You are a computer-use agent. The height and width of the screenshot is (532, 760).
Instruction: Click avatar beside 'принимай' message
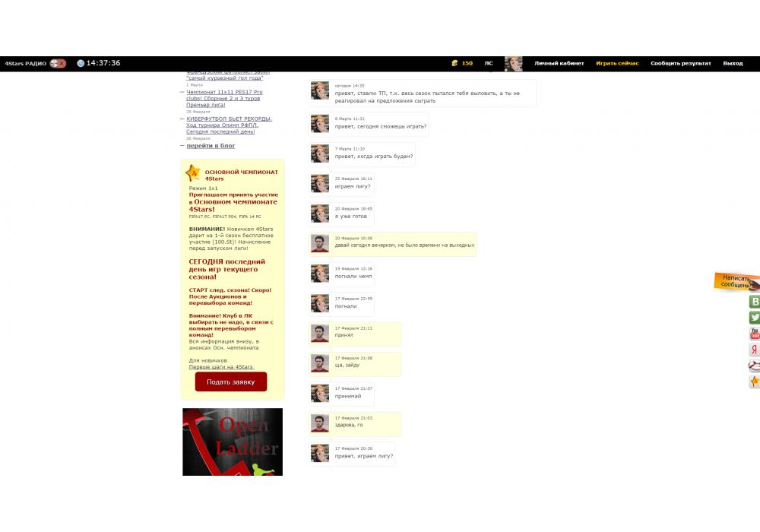(x=320, y=394)
